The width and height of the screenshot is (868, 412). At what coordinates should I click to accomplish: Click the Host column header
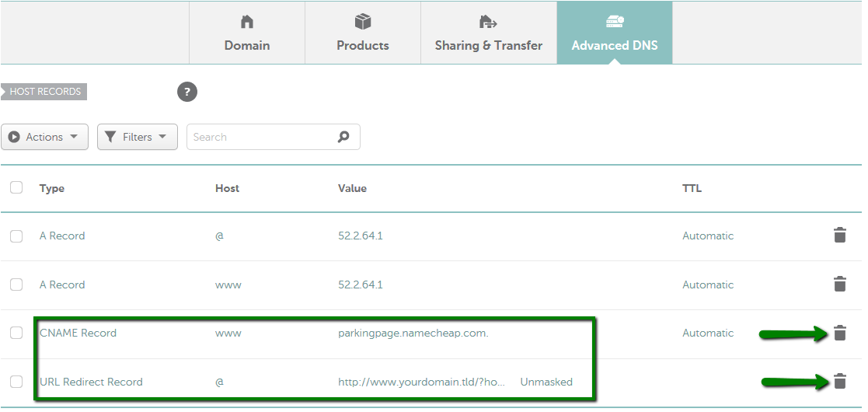click(227, 188)
